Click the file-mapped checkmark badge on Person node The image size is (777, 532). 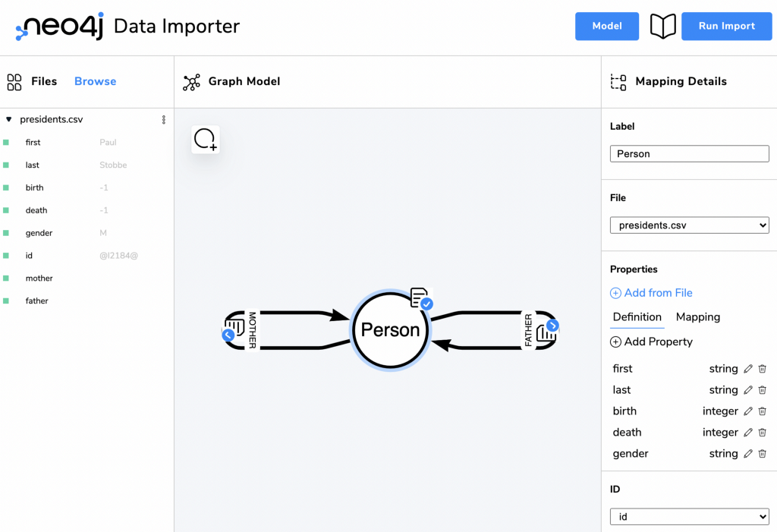(x=426, y=304)
